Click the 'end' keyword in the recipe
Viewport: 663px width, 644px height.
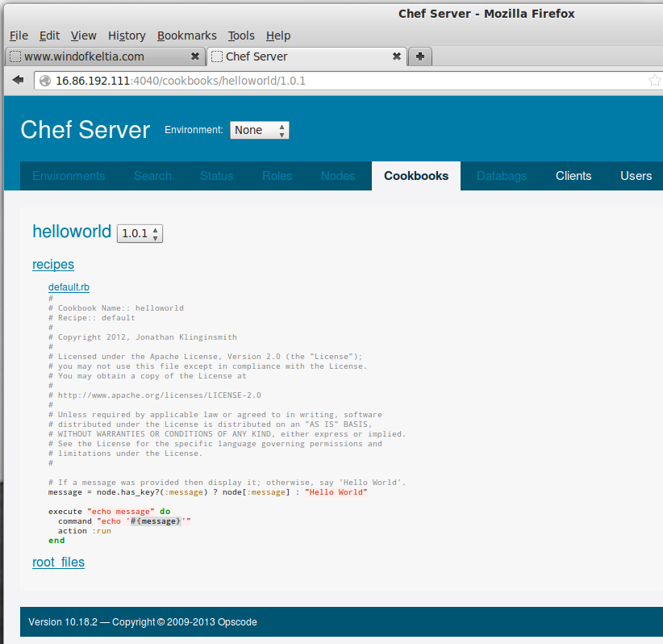pos(56,541)
